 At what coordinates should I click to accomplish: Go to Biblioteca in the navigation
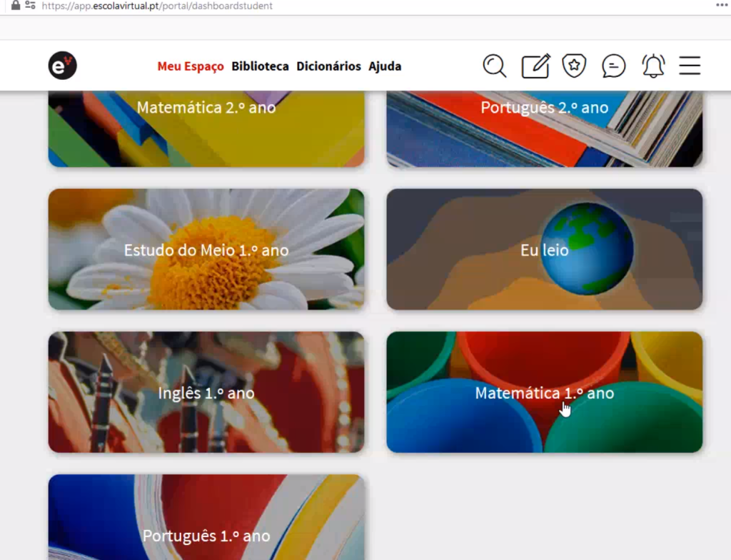pos(260,66)
